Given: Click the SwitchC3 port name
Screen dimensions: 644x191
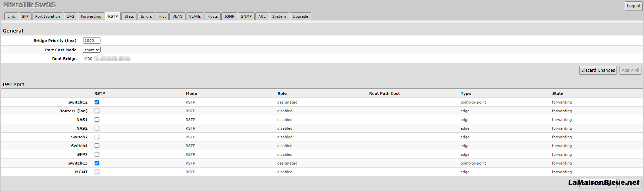Looking at the screenshot, I should 78,163.
